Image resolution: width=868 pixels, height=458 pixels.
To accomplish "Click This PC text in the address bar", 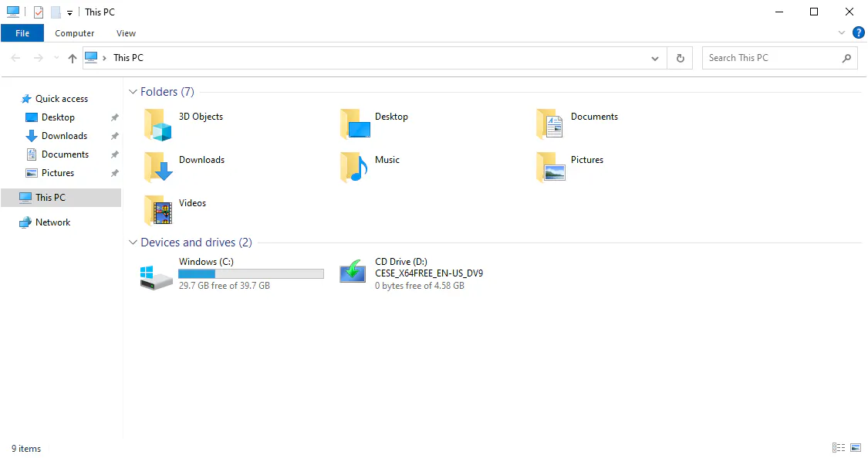I will [x=128, y=58].
